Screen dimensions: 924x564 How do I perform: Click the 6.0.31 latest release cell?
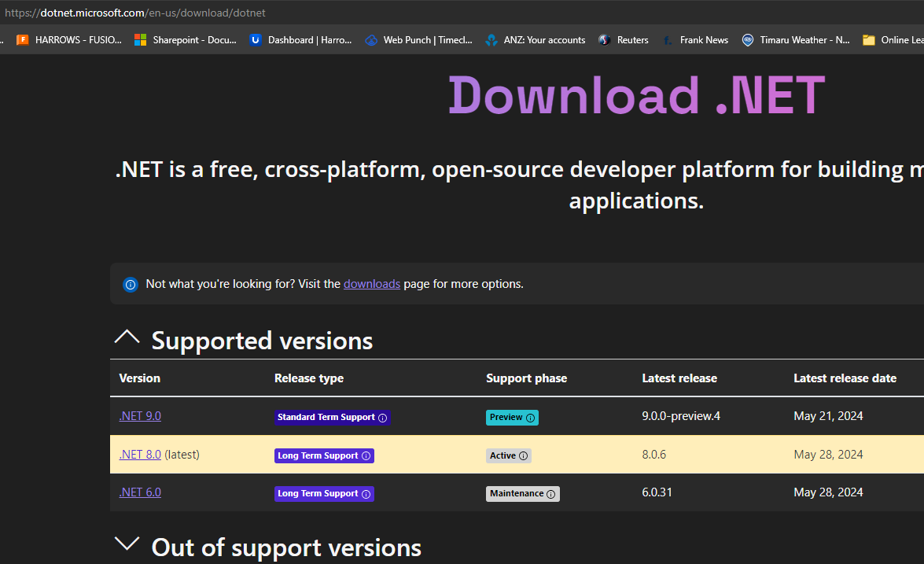tap(657, 492)
